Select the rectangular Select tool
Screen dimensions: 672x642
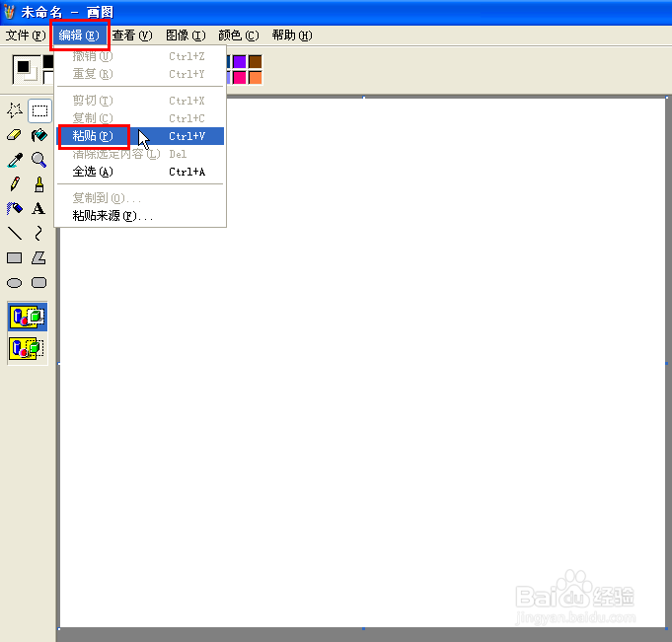tap(39, 110)
